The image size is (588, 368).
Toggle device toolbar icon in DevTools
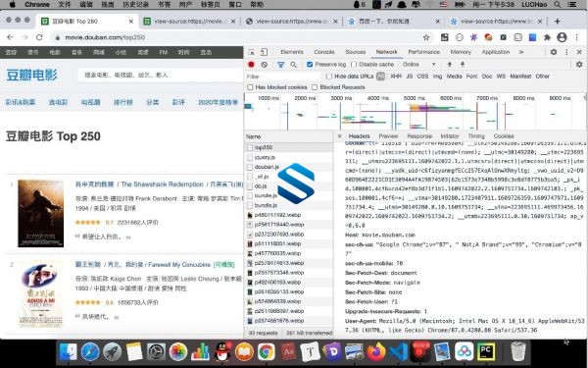pos(264,52)
